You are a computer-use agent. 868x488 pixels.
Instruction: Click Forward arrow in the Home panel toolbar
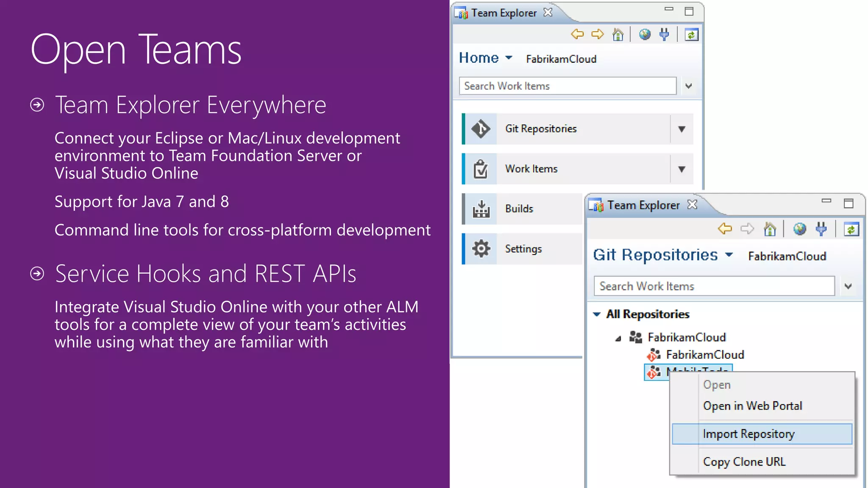click(598, 34)
